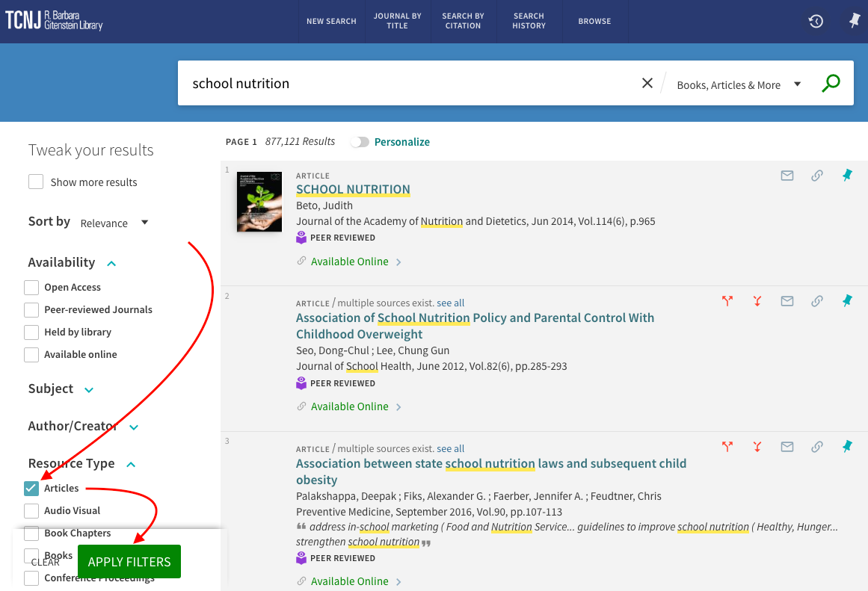Image resolution: width=868 pixels, height=591 pixels.
Task: Expand Available Online for SCHOOL NUTRITION article
Action: click(355, 262)
